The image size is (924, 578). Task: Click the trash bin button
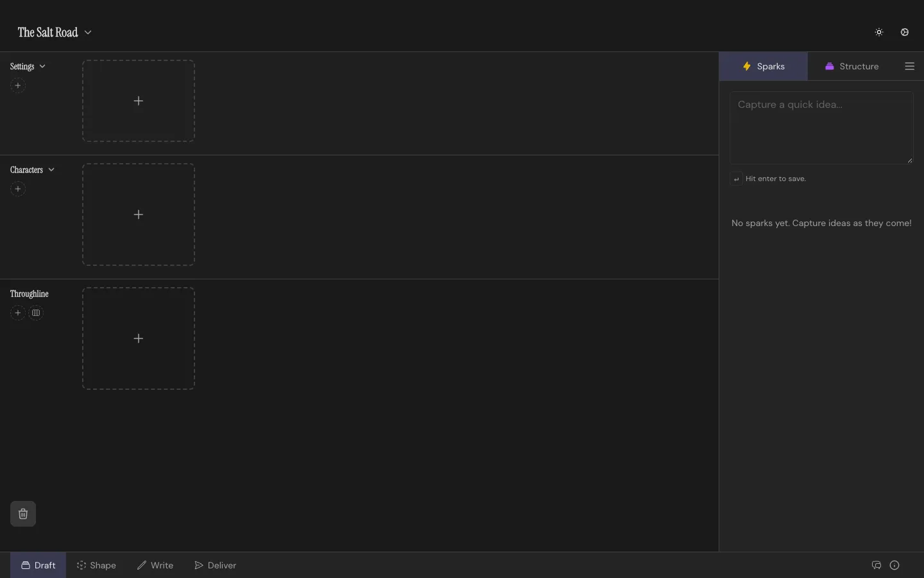pyautogui.click(x=23, y=514)
